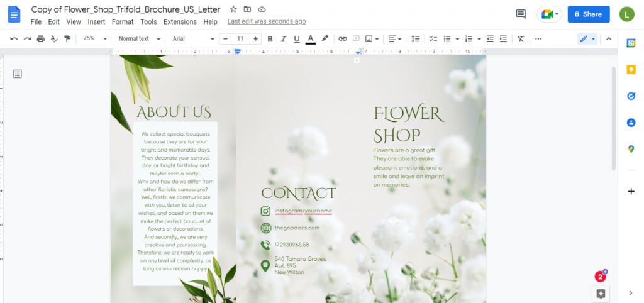Toggle bold formatting
644x303 pixels.
[270, 39]
